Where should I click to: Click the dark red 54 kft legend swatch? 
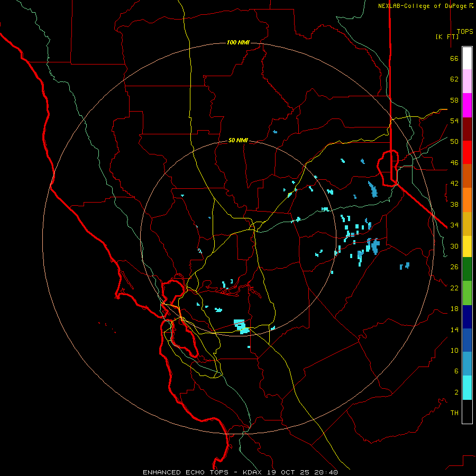(467, 129)
